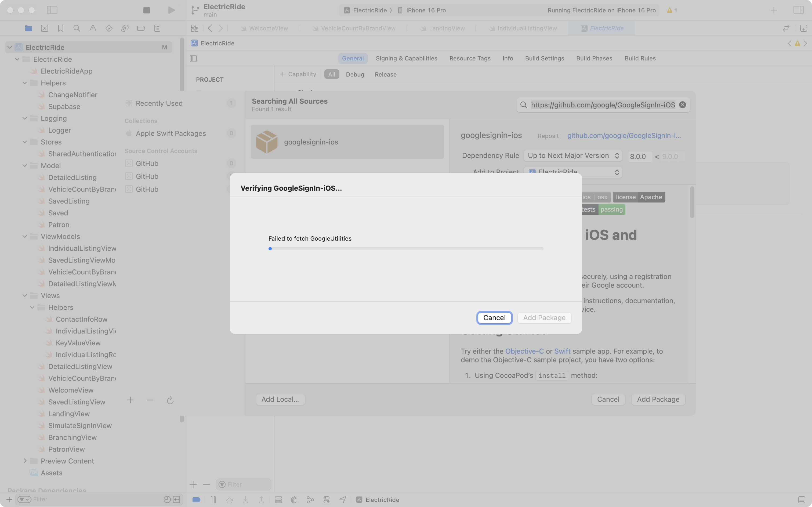Click the Stop button in toolbar
812x507 pixels.
click(146, 10)
